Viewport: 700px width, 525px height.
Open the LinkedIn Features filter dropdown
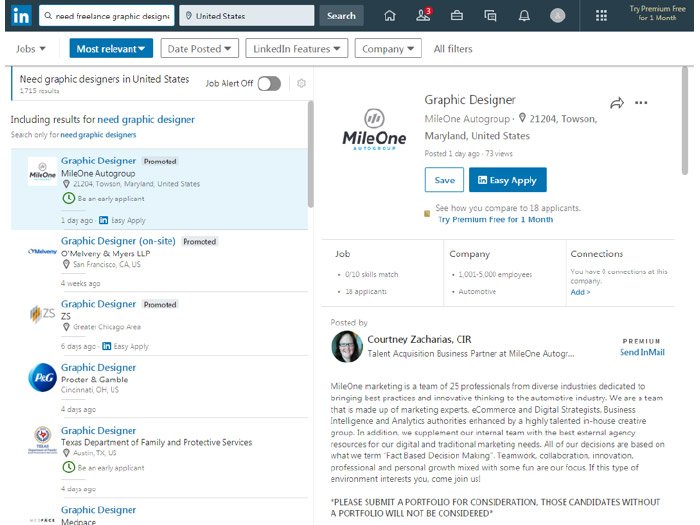296,48
